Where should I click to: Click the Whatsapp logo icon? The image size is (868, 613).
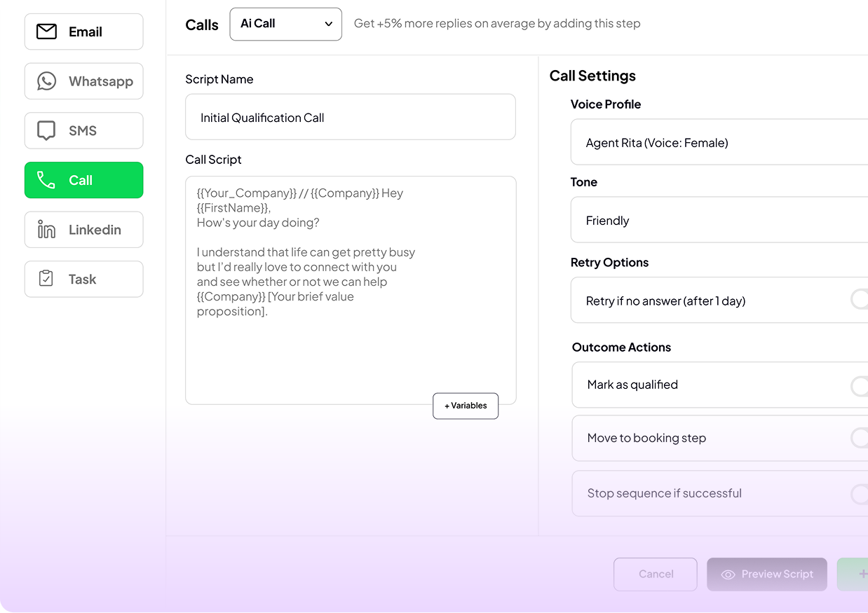(46, 81)
